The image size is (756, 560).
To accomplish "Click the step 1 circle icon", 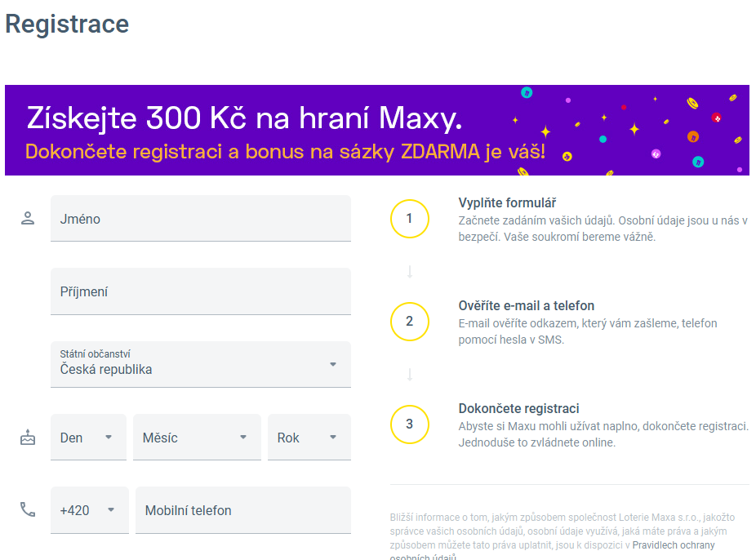I will point(410,219).
